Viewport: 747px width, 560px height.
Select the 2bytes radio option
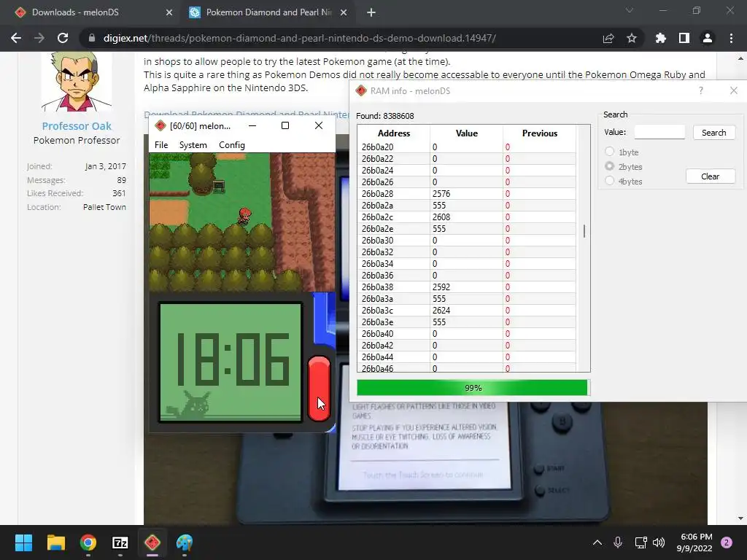pyautogui.click(x=609, y=166)
